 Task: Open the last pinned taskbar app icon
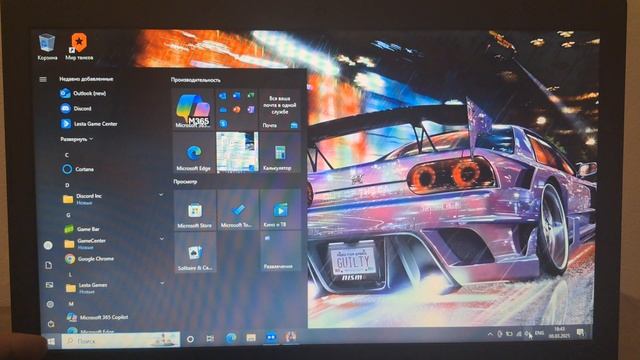click(291, 337)
